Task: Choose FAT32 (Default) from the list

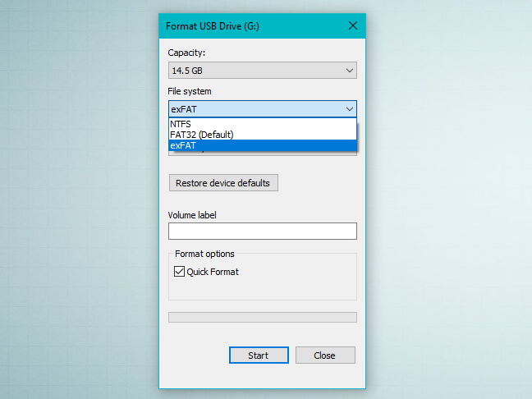Action: [x=262, y=135]
